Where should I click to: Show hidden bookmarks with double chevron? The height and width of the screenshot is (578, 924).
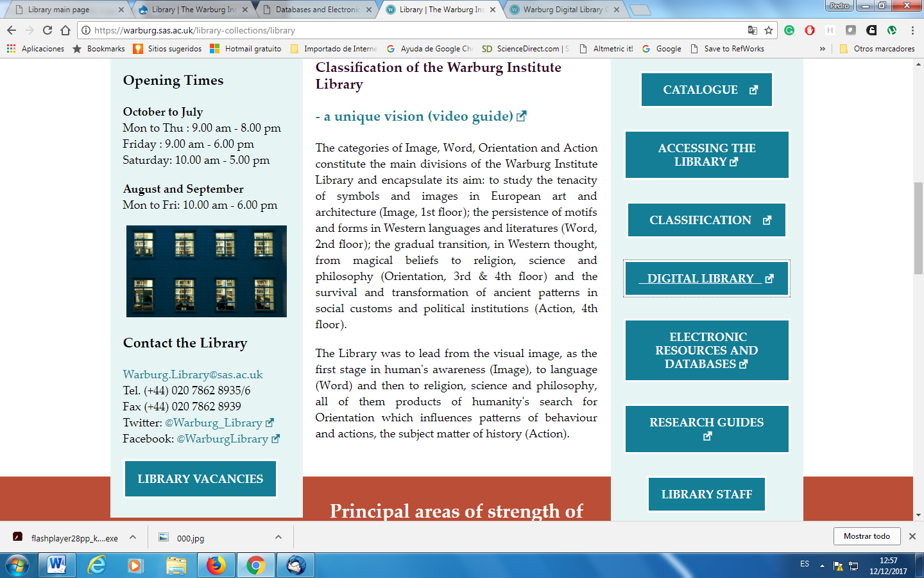tap(823, 49)
